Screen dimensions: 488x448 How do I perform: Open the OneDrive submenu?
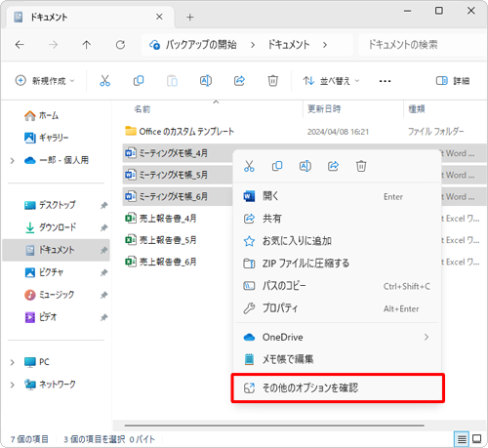tap(337, 337)
